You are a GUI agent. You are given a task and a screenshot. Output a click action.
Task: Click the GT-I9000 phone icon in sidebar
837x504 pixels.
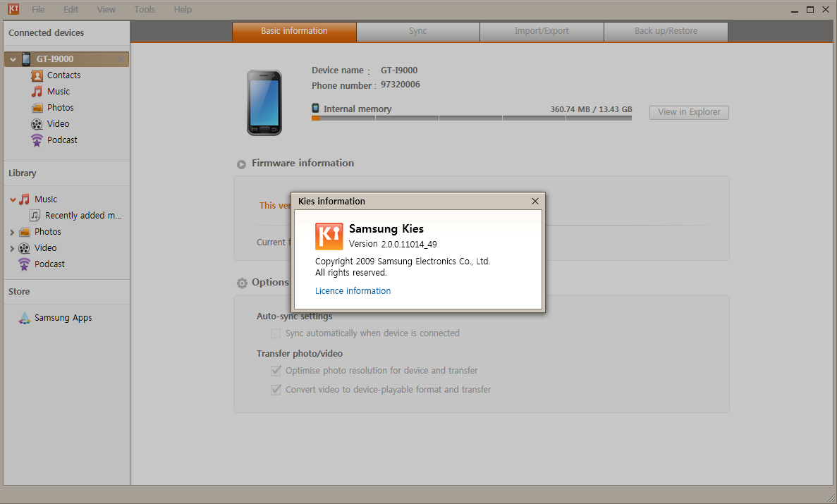click(x=25, y=59)
